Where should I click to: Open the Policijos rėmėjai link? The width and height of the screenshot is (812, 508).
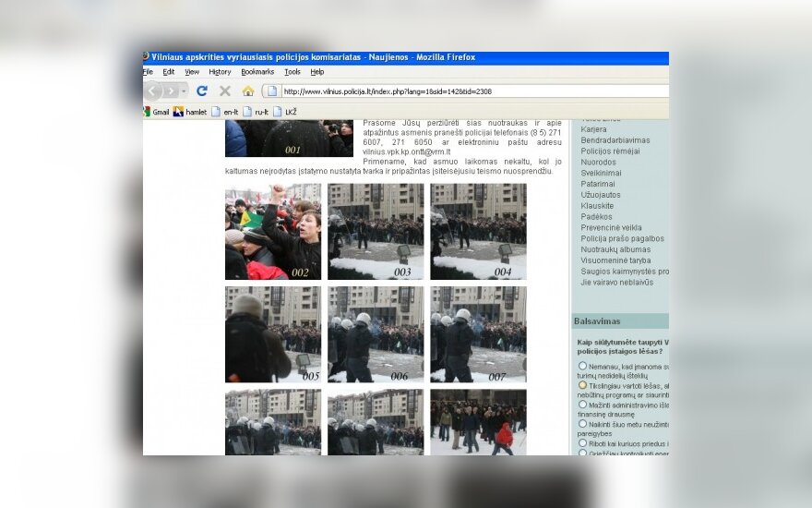click(x=610, y=151)
